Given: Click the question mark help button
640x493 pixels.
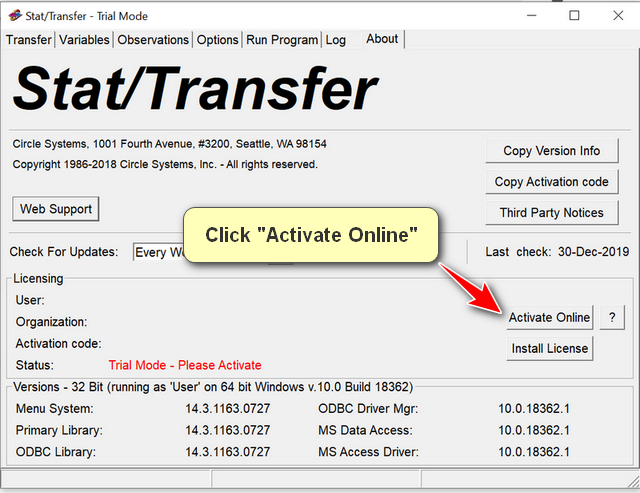Looking at the screenshot, I should 611,317.
